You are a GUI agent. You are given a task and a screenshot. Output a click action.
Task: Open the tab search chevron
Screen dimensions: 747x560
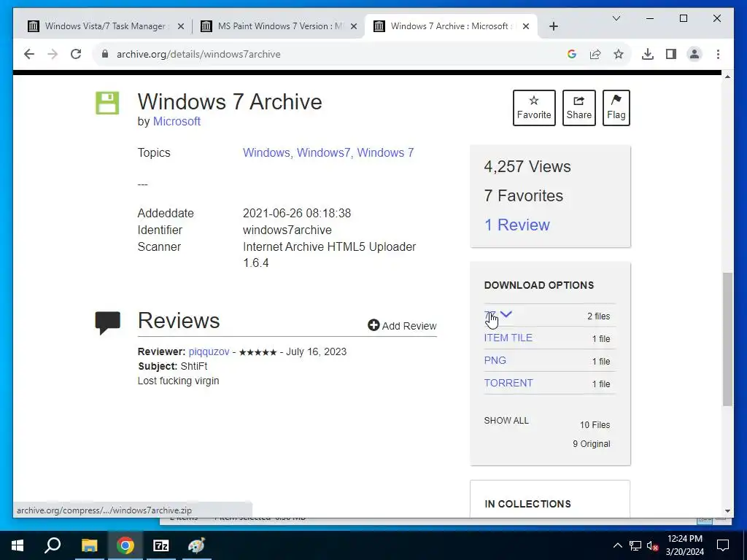pos(616,18)
